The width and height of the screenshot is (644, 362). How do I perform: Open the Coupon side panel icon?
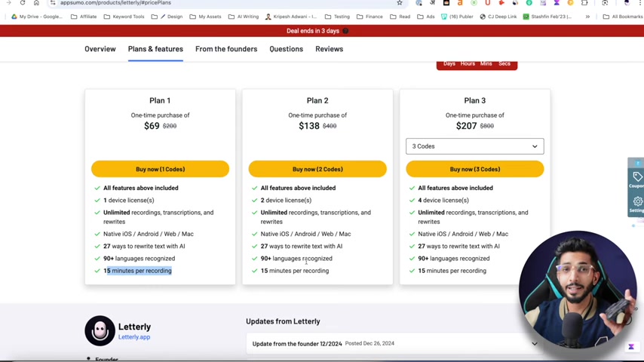tap(637, 179)
